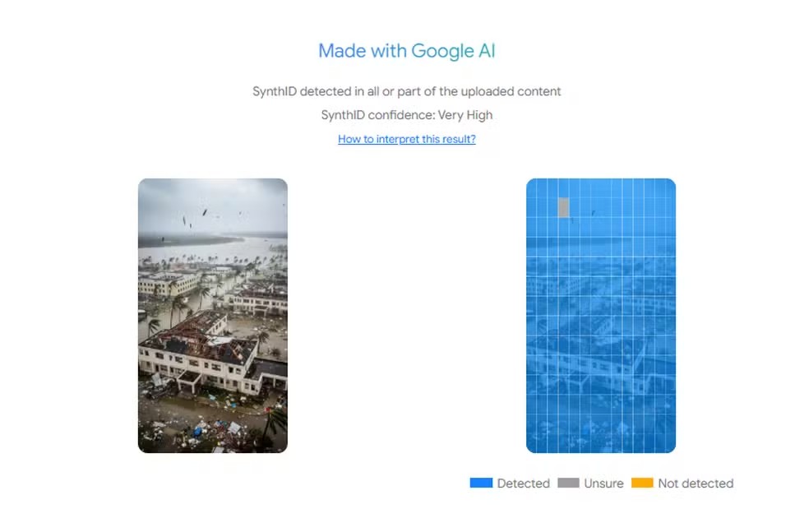Open the 'How to interpret this result?' link

tap(407, 139)
